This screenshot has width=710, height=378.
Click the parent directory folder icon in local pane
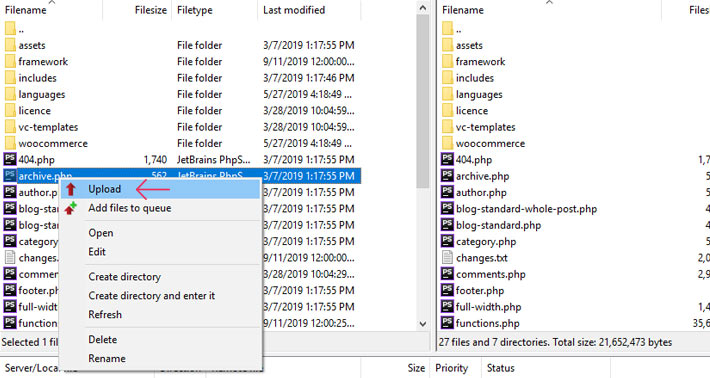(x=10, y=29)
